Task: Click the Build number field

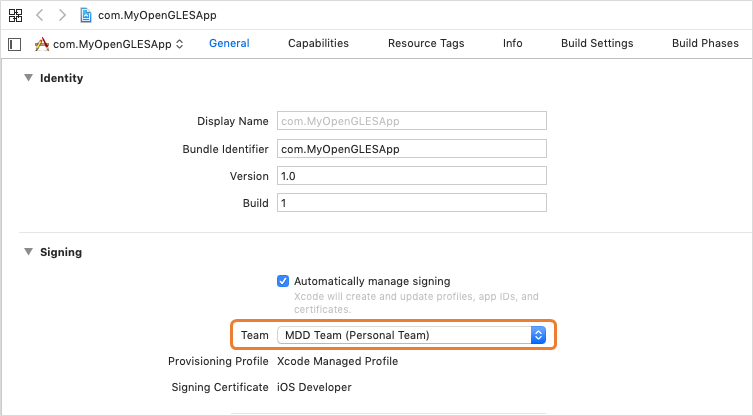Action: (412, 203)
